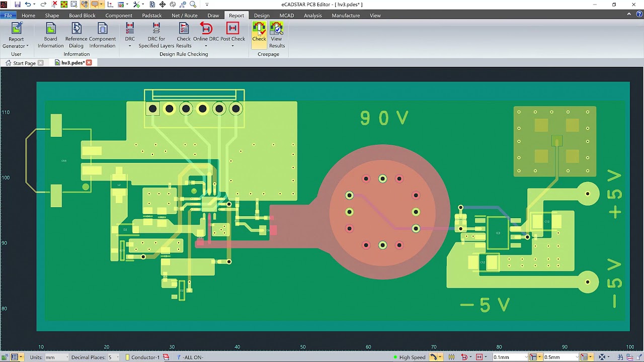This screenshot has height=362, width=644.
Task: Click the binoculars find icon in status bar
Action: (621, 357)
